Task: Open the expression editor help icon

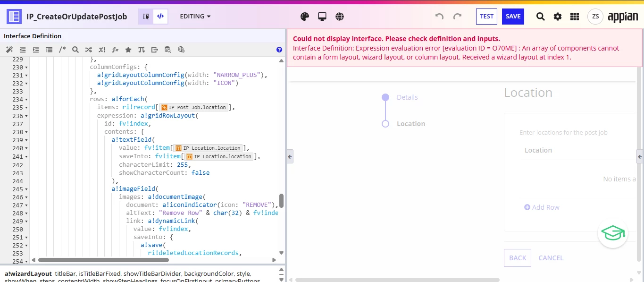Action: click(279, 50)
